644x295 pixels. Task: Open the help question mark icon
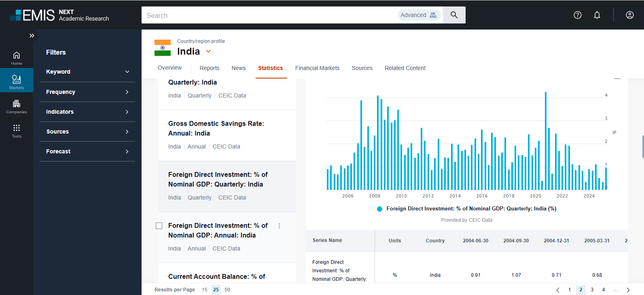pyautogui.click(x=577, y=15)
